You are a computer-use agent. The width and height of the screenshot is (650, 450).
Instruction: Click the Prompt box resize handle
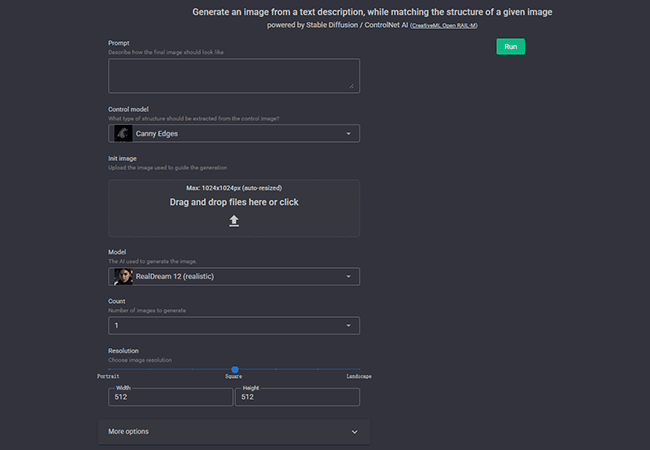coord(351,86)
